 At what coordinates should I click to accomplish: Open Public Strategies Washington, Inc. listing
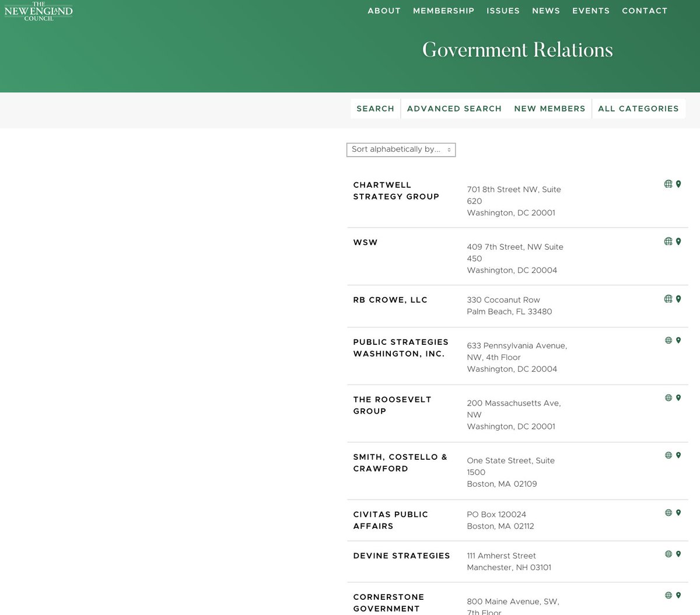401,348
